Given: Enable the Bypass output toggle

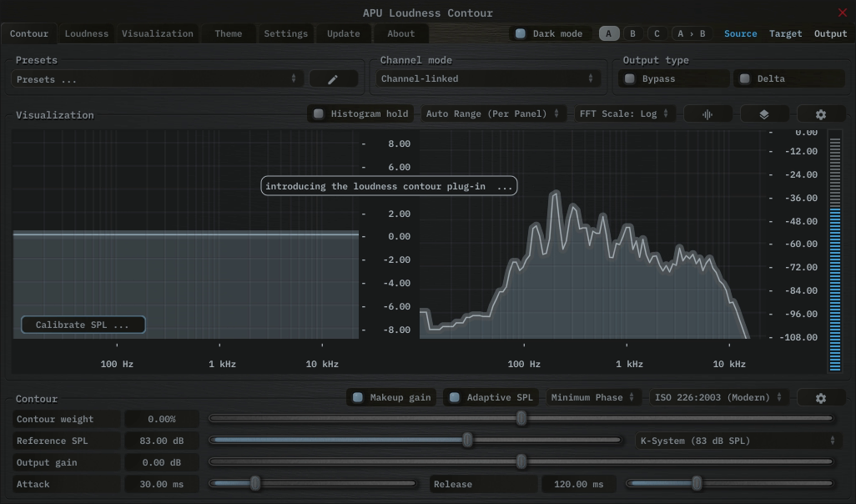Looking at the screenshot, I should 630,79.
